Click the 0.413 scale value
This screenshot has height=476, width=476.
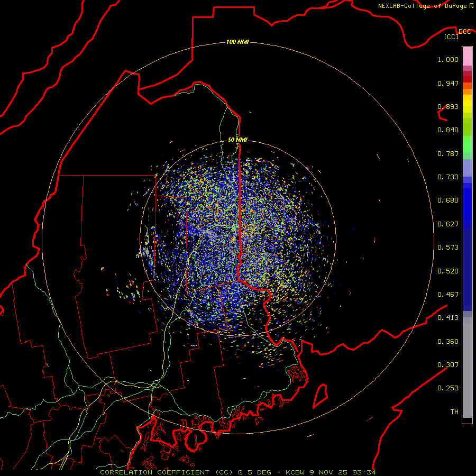[448, 318]
